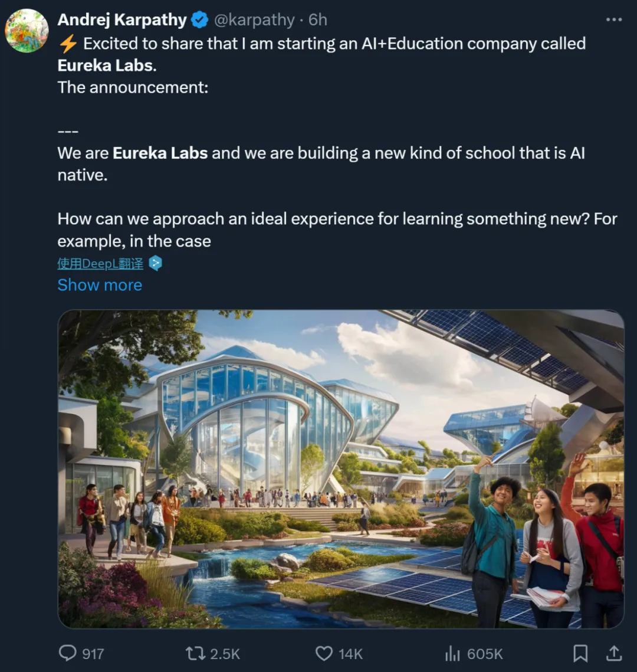Bookmark this Eureka Labs tweet
Screen dimensions: 637x672
point(580,654)
